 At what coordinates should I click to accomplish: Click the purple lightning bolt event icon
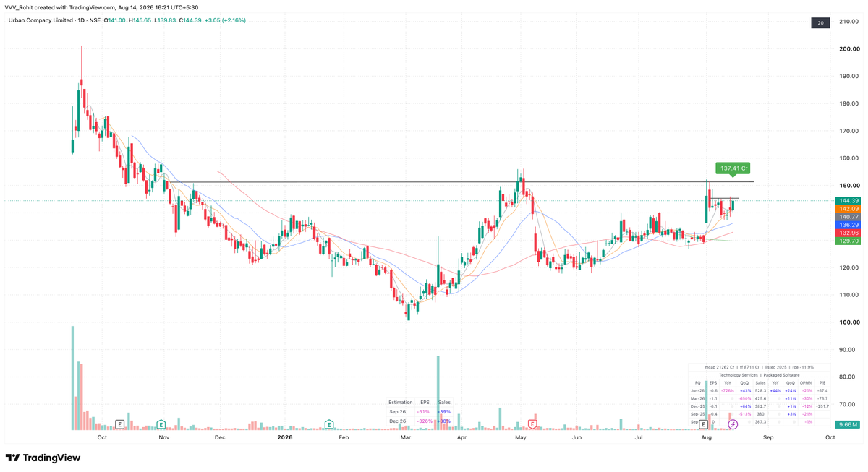(733, 424)
